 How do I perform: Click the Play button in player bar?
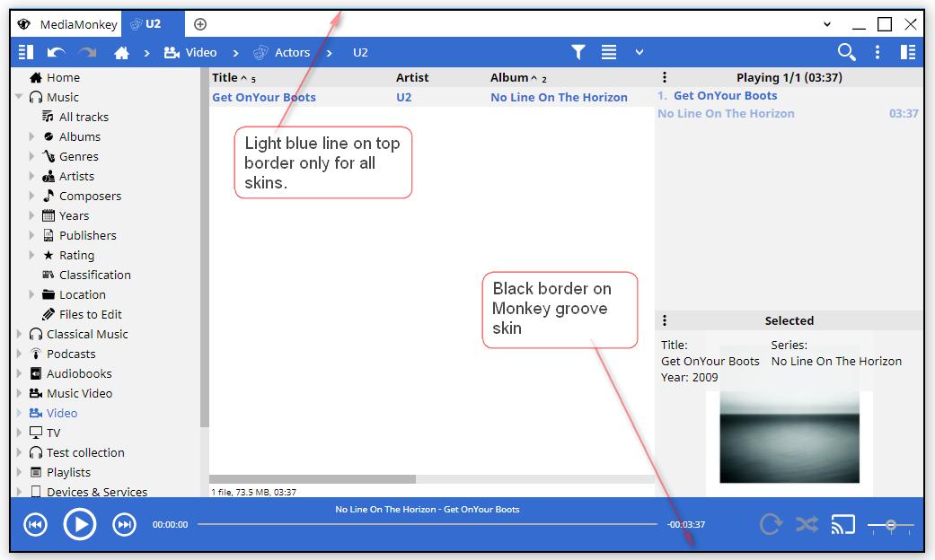tap(79, 524)
